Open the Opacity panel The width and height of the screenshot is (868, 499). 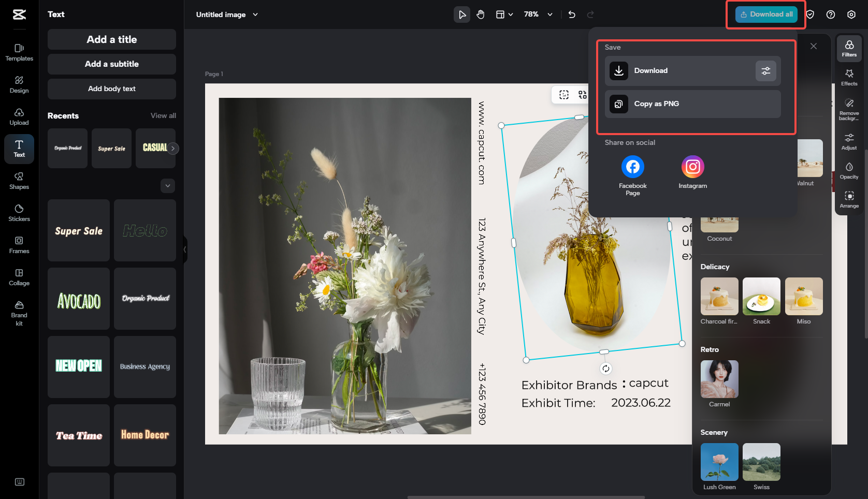(849, 170)
